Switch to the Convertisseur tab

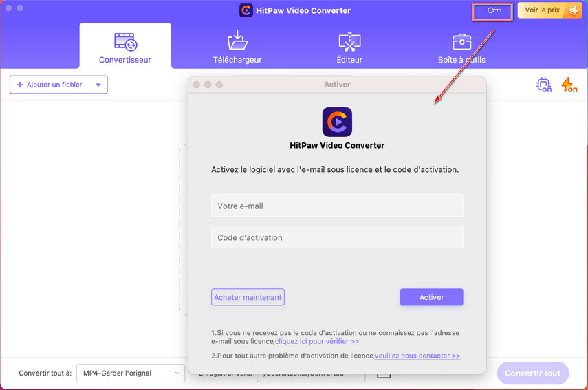pos(125,47)
